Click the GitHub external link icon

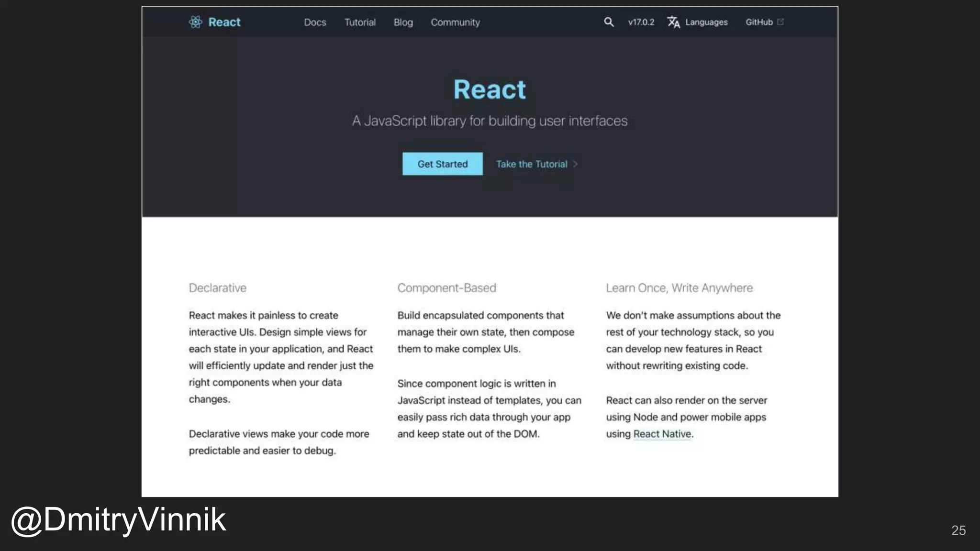780,22
